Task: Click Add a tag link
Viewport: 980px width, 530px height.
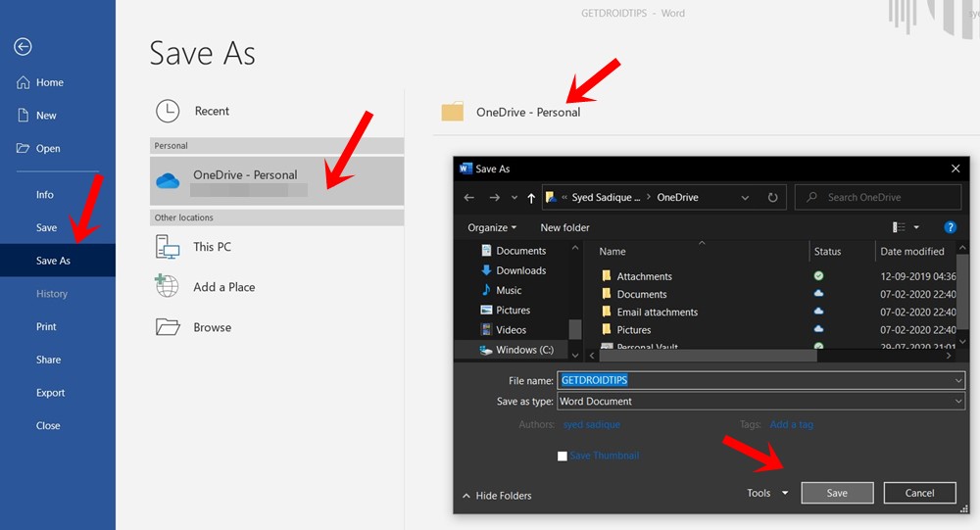Action: coord(791,424)
